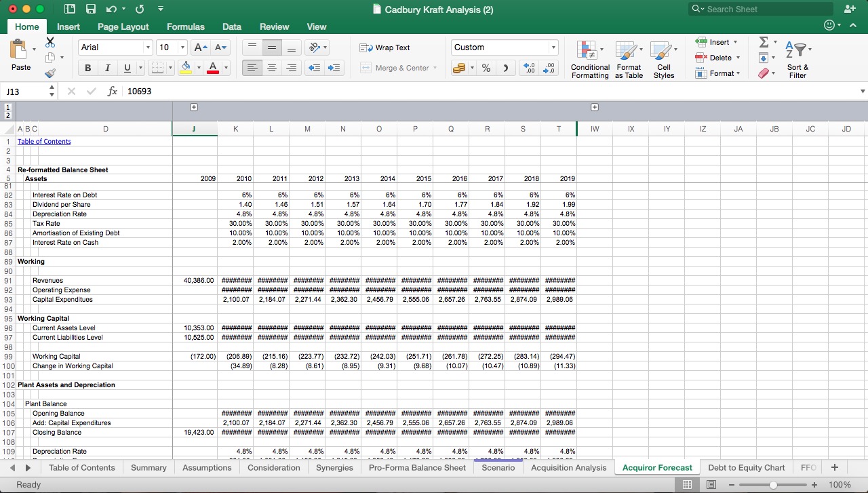Toggle Bold formatting
The image size is (868, 493).
[x=88, y=68]
